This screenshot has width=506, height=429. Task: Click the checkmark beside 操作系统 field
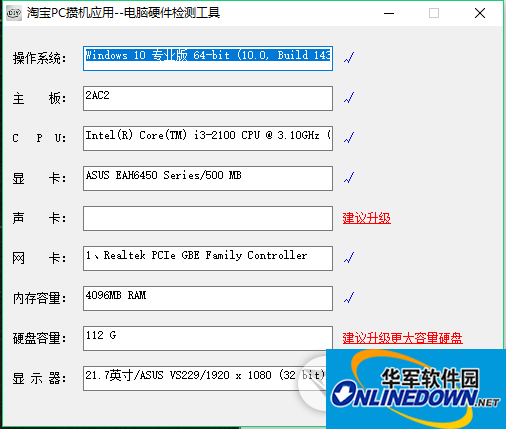click(x=349, y=58)
